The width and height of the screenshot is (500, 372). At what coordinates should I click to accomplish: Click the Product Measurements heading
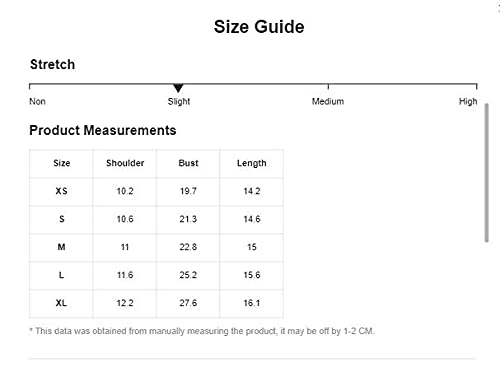[x=103, y=130]
